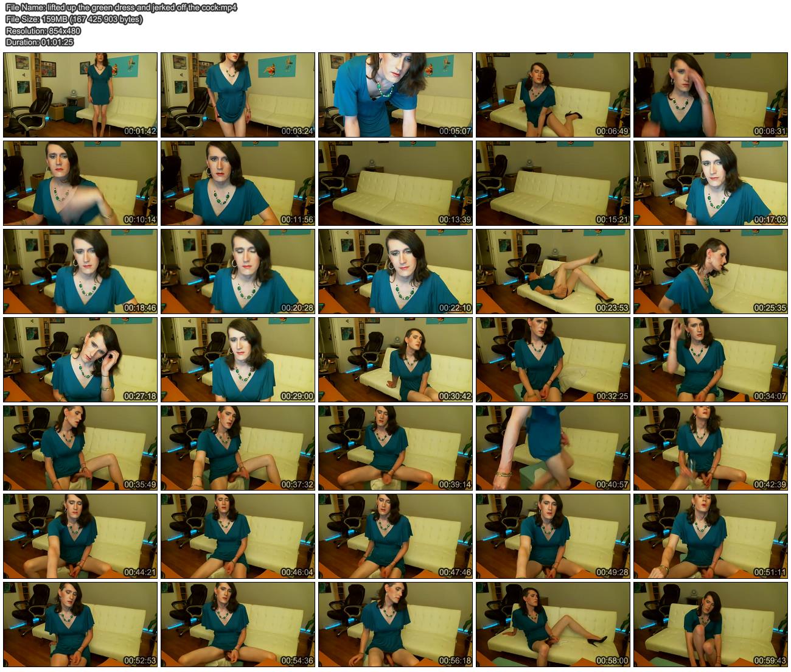Click the 00:05:07 timestamp overlay
The image size is (791, 672).
pyautogui.click(x=455, y=131)
